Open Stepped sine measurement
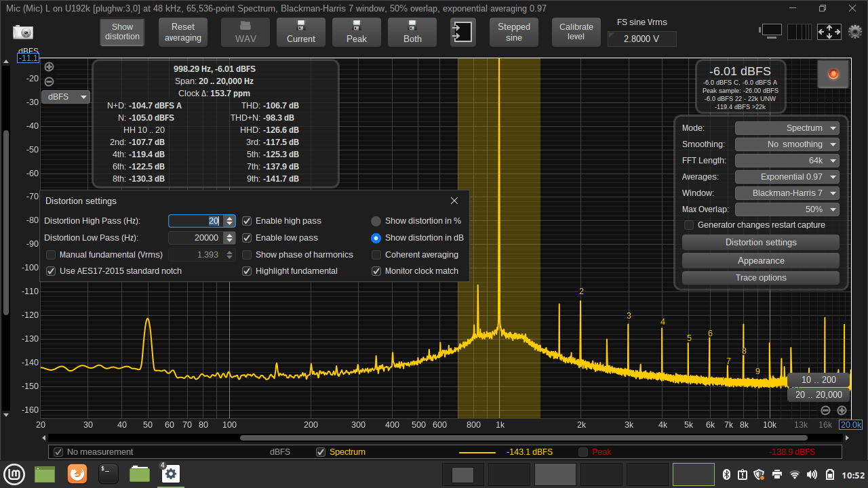 point(514,32)
